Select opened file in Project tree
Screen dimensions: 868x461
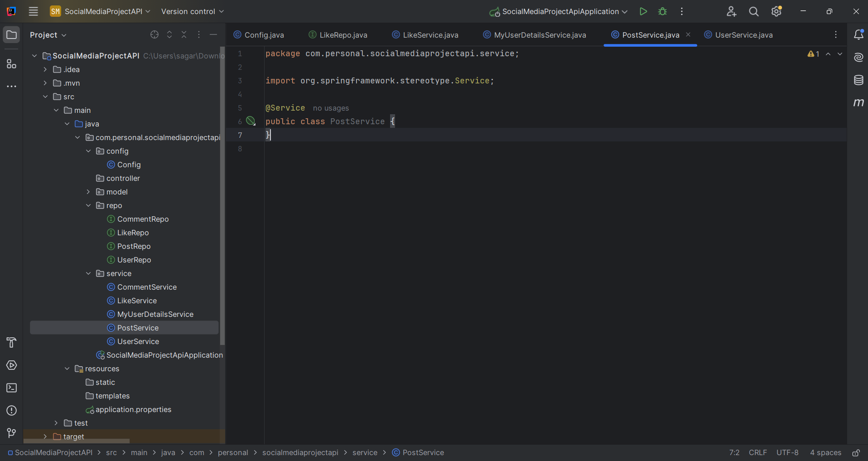(x=154, y=35)
